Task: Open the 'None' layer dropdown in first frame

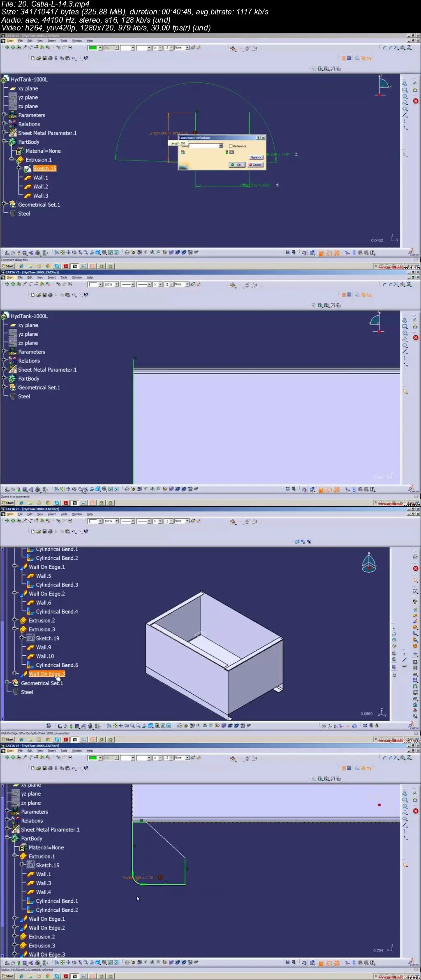Action: coord(187,48)
